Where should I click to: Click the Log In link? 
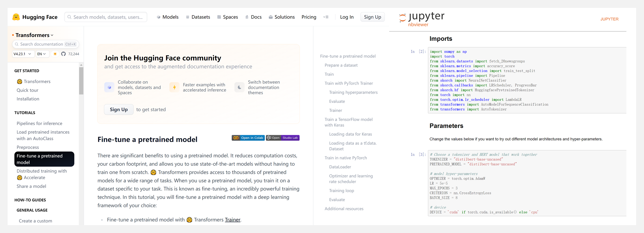click(x=347, y=17)
